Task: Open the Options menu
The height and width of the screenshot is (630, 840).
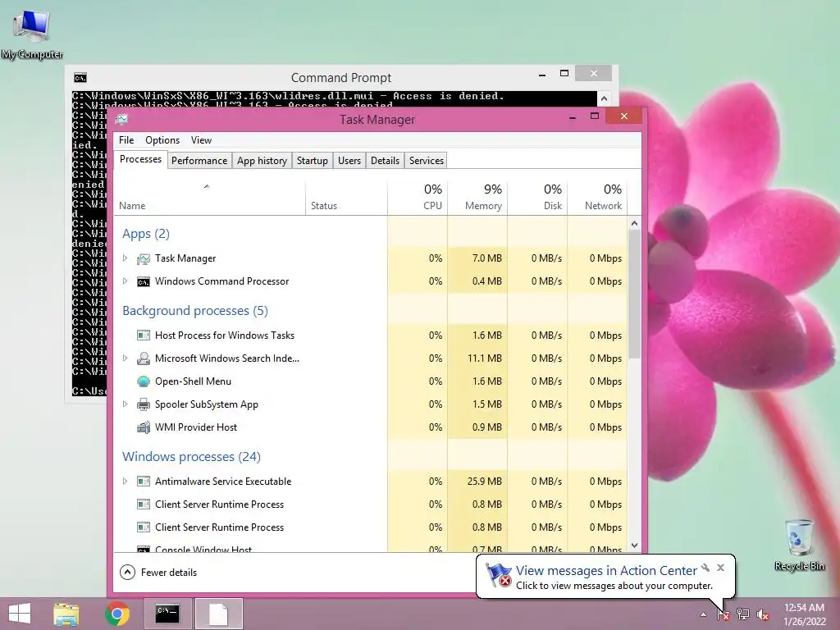Action: click(x=162, y=140)
